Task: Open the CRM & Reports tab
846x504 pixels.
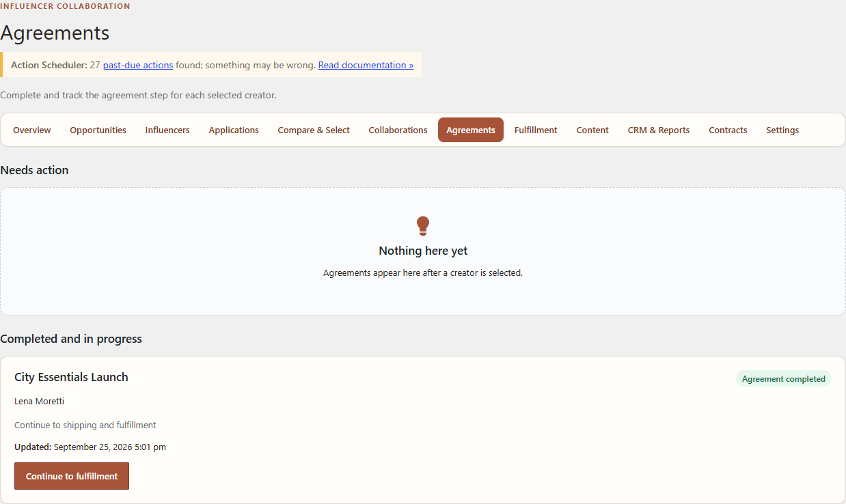Action: [659, 130]
